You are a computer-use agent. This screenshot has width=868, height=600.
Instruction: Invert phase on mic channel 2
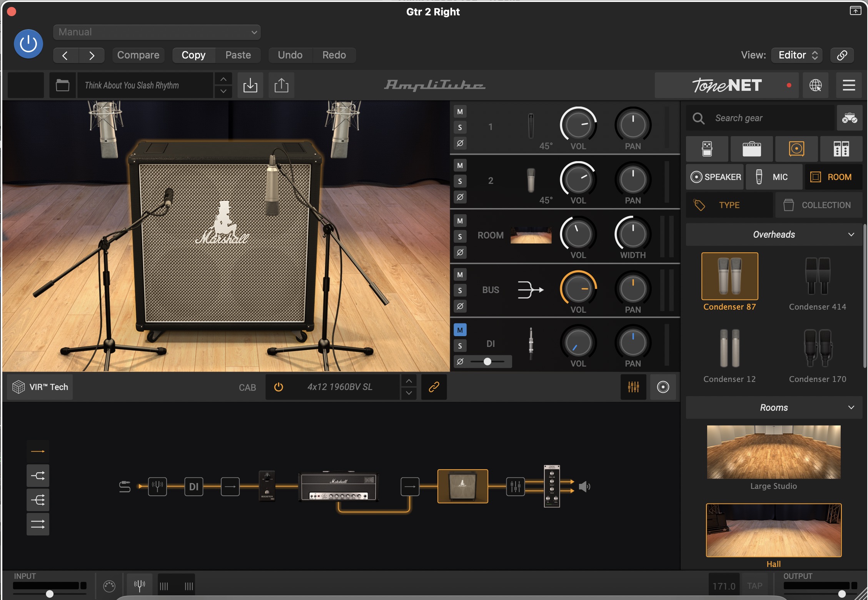[x=460, y=197]
